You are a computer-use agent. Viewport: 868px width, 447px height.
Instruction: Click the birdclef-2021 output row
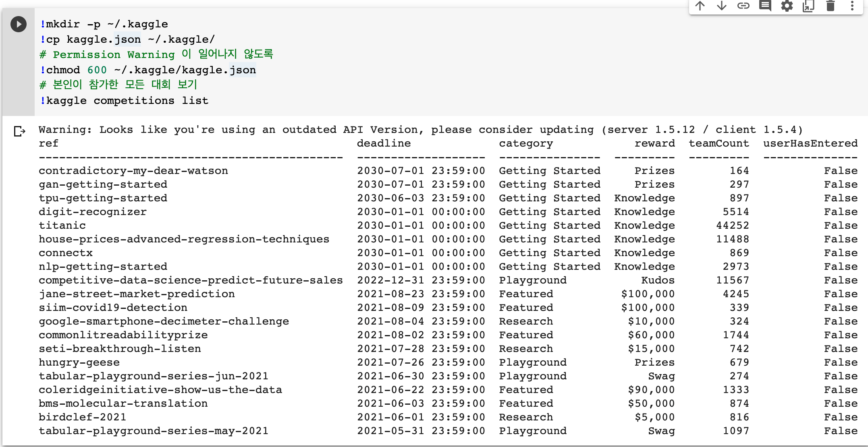82,417
